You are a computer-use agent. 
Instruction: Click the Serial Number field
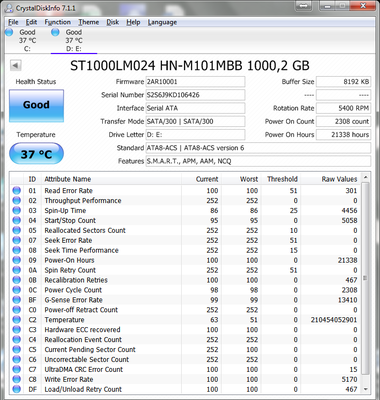click(195, 95)
